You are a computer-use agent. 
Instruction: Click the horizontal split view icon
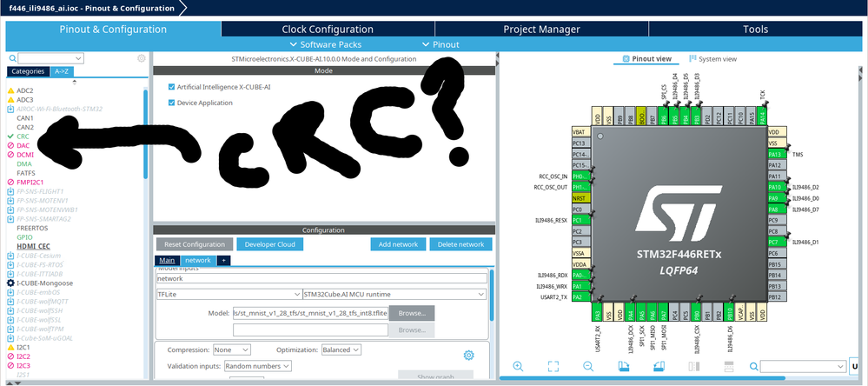pos(729,366)
